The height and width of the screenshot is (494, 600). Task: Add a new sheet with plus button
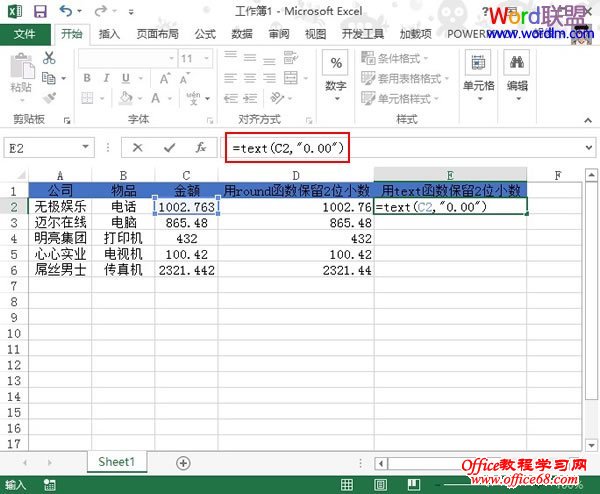tap(183, 463)
